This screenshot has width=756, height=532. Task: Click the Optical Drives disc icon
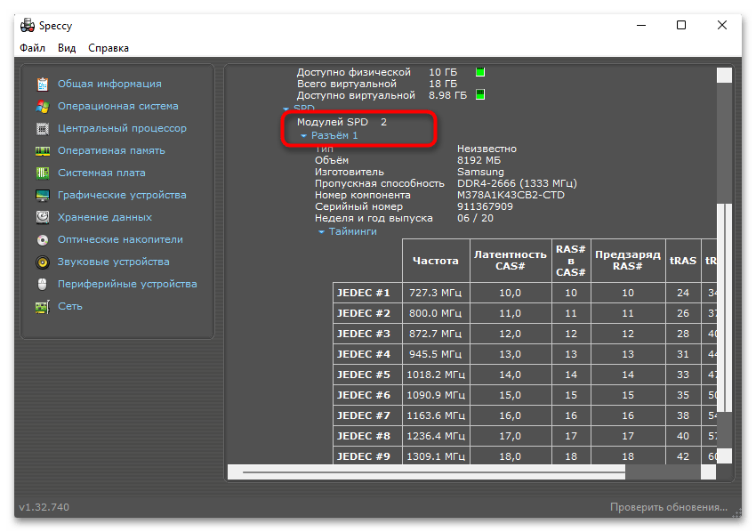pyautogui.click(x=43, y=240)
